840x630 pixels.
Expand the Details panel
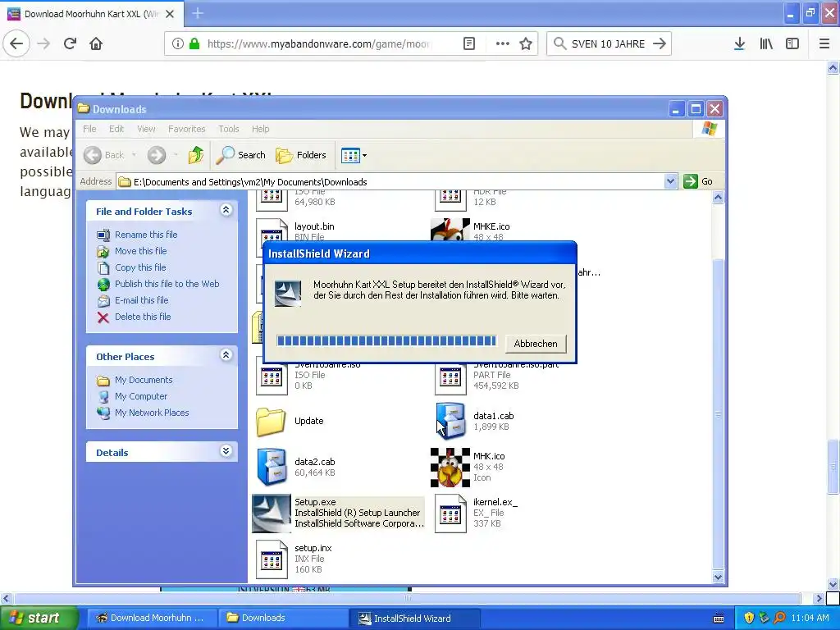(x=226, y=451)
